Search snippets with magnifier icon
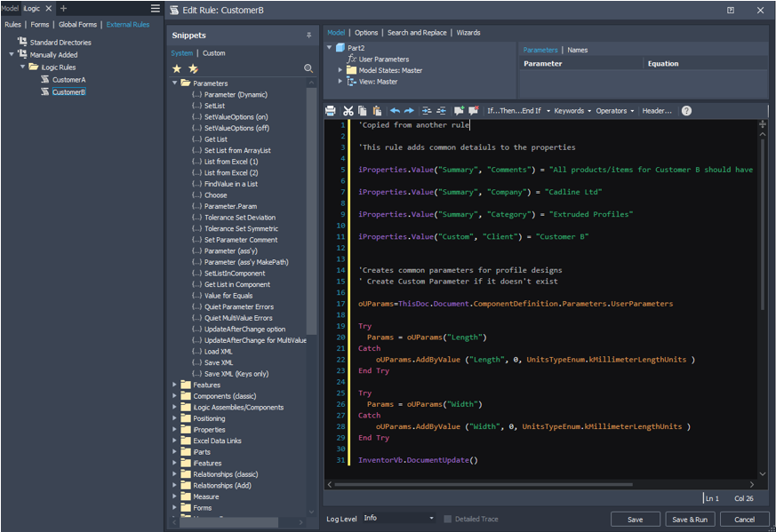The image size is (776, 532). coord(308,68)
